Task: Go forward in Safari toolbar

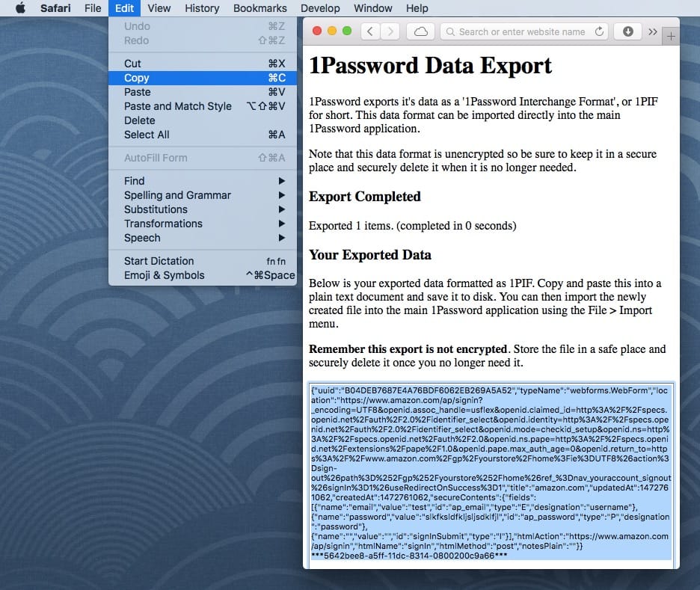Action: tap(390, 31)
